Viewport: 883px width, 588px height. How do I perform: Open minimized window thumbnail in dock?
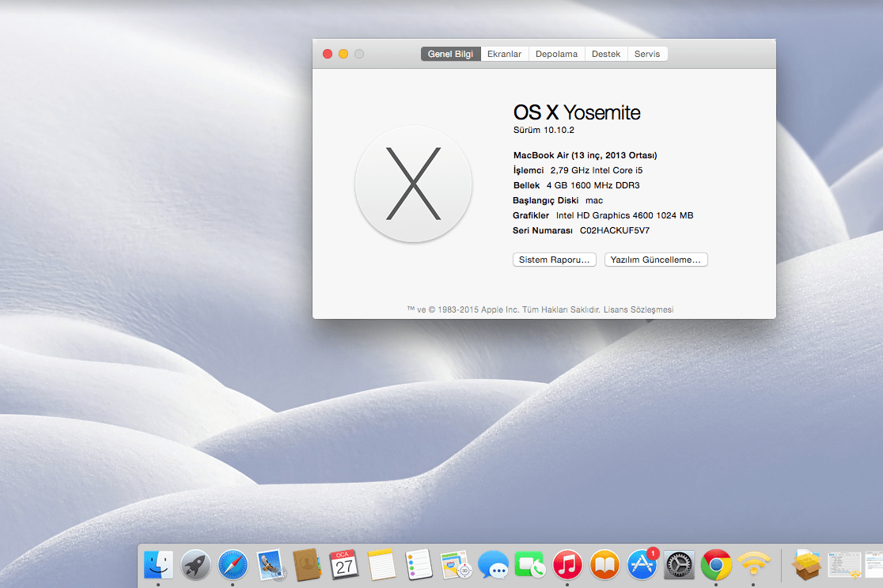[844, 565]
